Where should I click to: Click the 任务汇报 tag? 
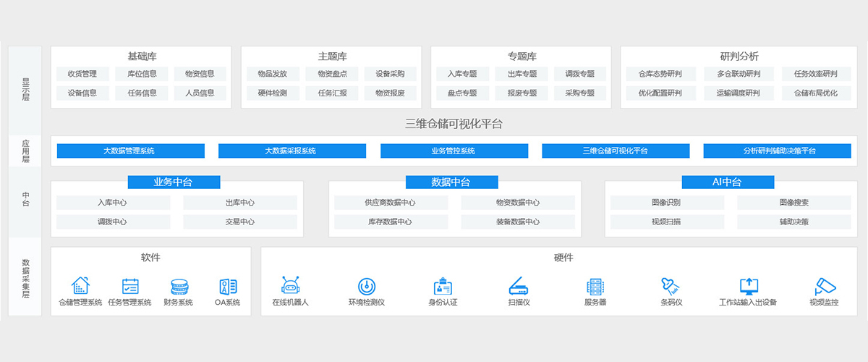[x=332, y=93]
